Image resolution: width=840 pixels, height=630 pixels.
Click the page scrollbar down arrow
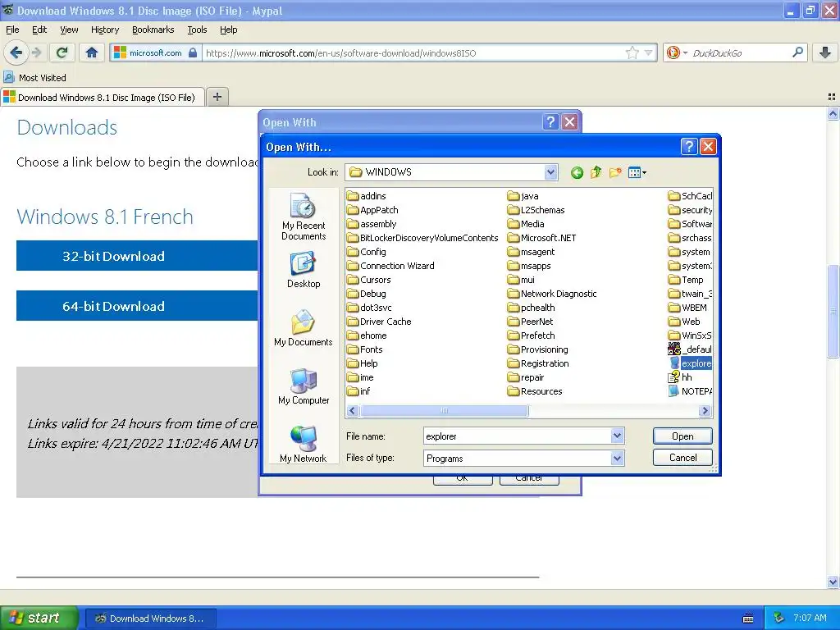(833, 582)
